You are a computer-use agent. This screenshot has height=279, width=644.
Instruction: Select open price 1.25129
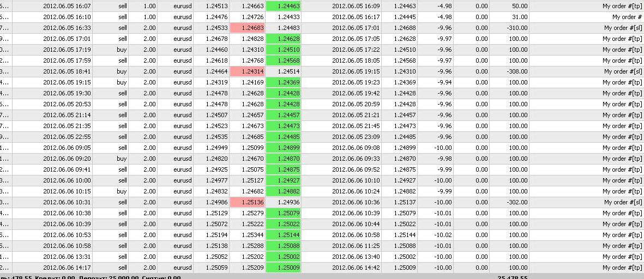click(216, 213)
